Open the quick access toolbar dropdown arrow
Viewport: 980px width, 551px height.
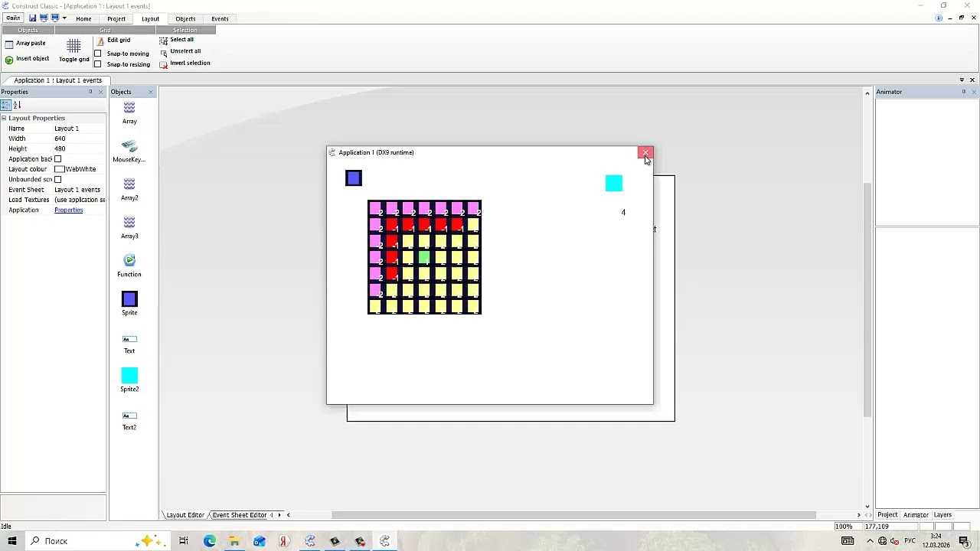tap(64, 18)
